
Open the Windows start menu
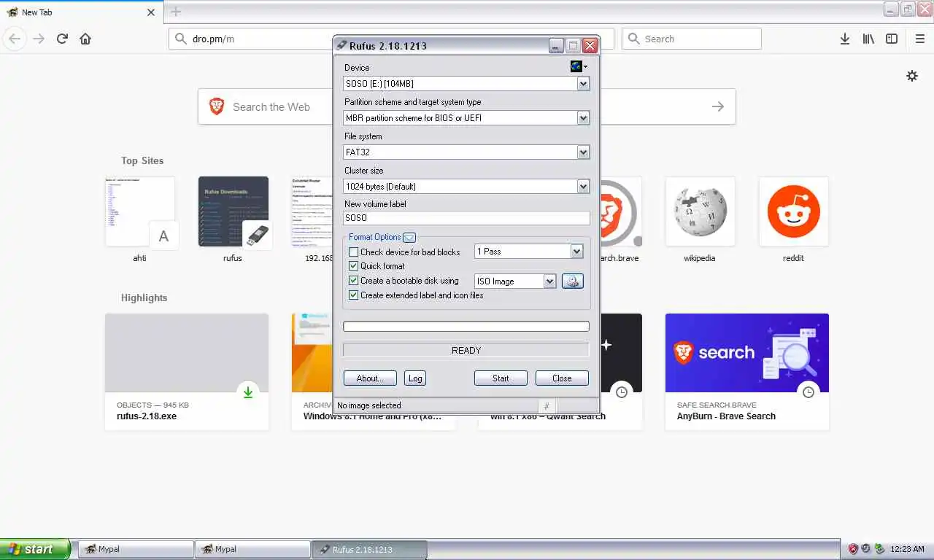pyautogui.click(x=35, y=549)
